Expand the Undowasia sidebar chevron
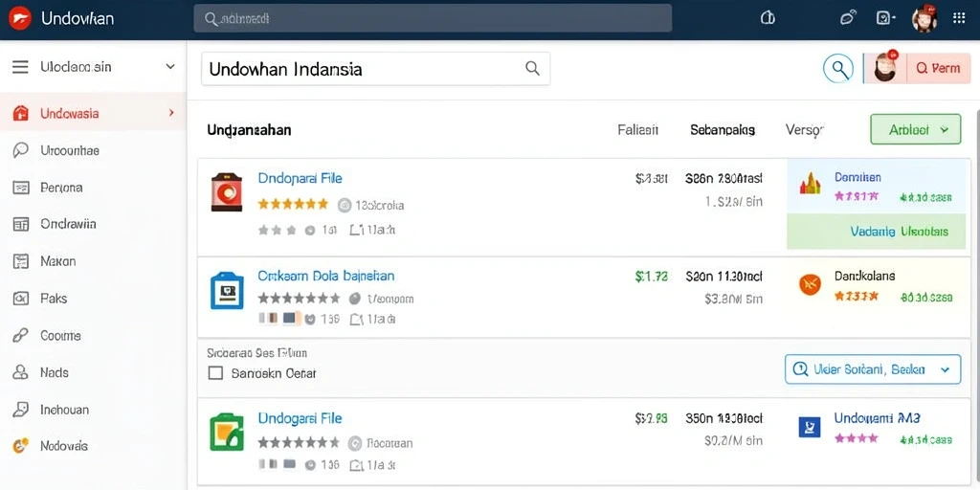Viewport: 980px width, 490px height. pyautogui.click(x=171, y=113)
